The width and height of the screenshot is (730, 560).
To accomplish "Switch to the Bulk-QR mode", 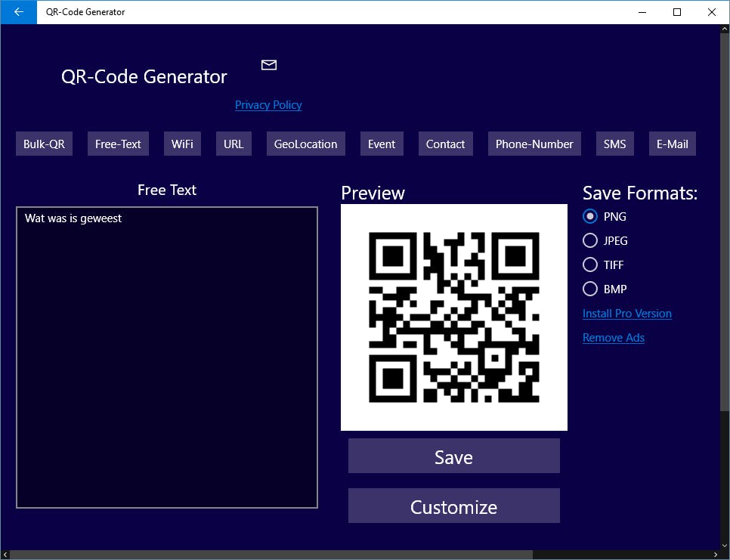I will (45, 144).
